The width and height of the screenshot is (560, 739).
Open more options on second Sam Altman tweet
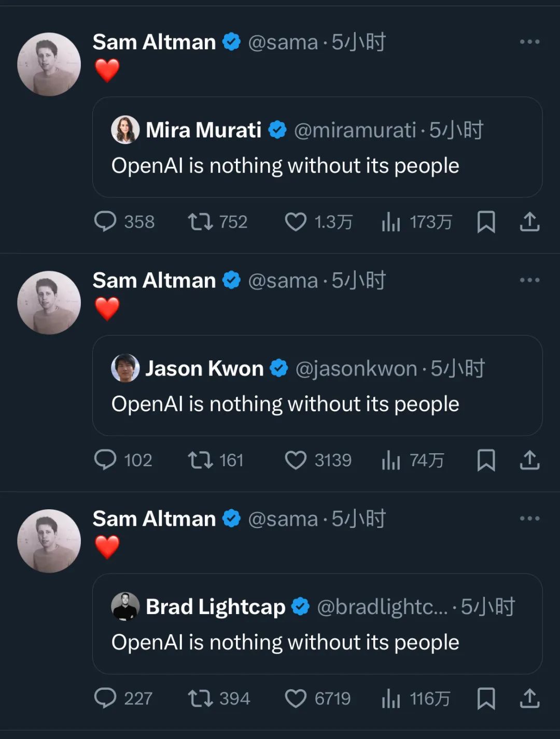529,280
